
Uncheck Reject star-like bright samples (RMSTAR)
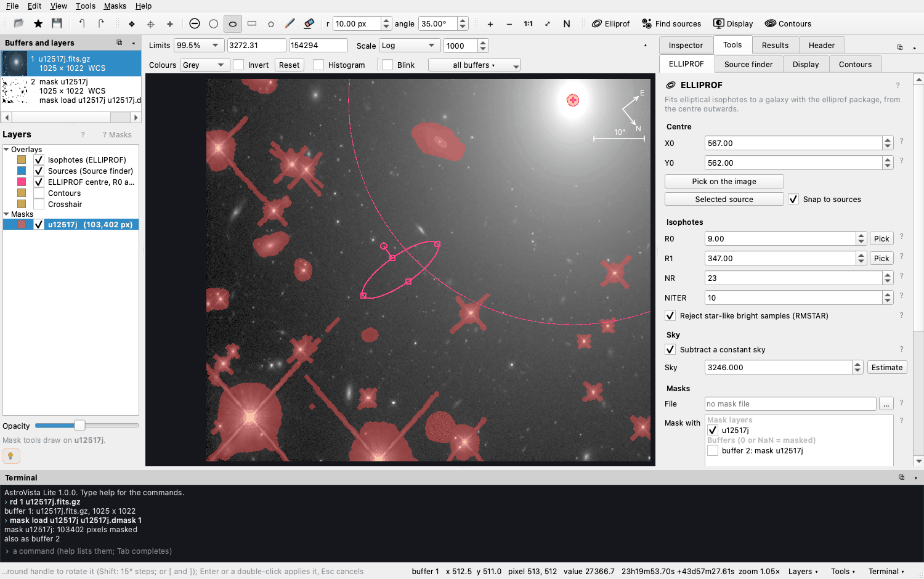pos(670,315)
